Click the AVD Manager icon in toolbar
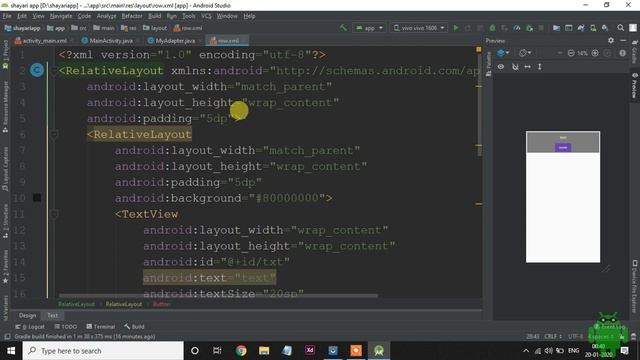This screenshot has height=360, width=640. 593,28
